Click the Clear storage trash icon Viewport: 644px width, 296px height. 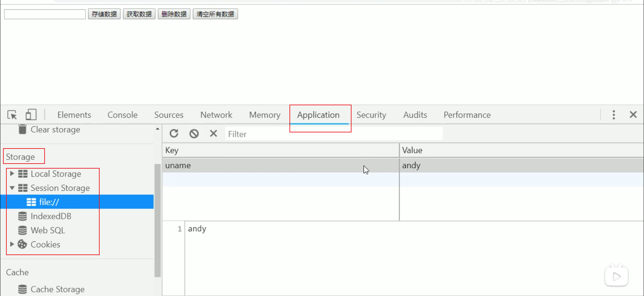point(22,129)
